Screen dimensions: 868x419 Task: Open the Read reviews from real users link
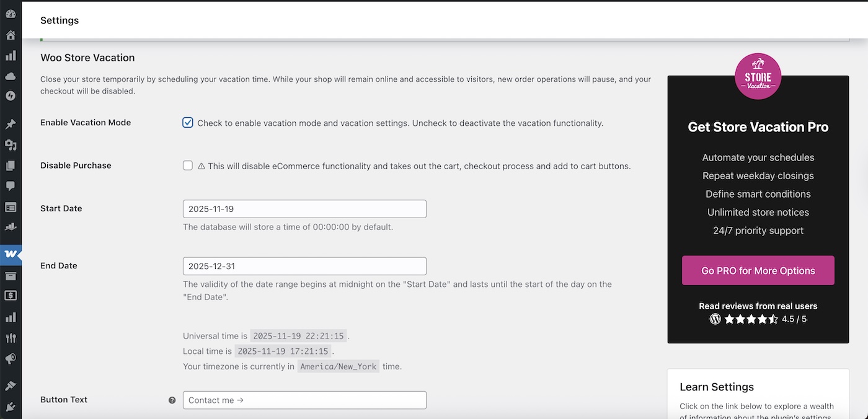(758, 306)
